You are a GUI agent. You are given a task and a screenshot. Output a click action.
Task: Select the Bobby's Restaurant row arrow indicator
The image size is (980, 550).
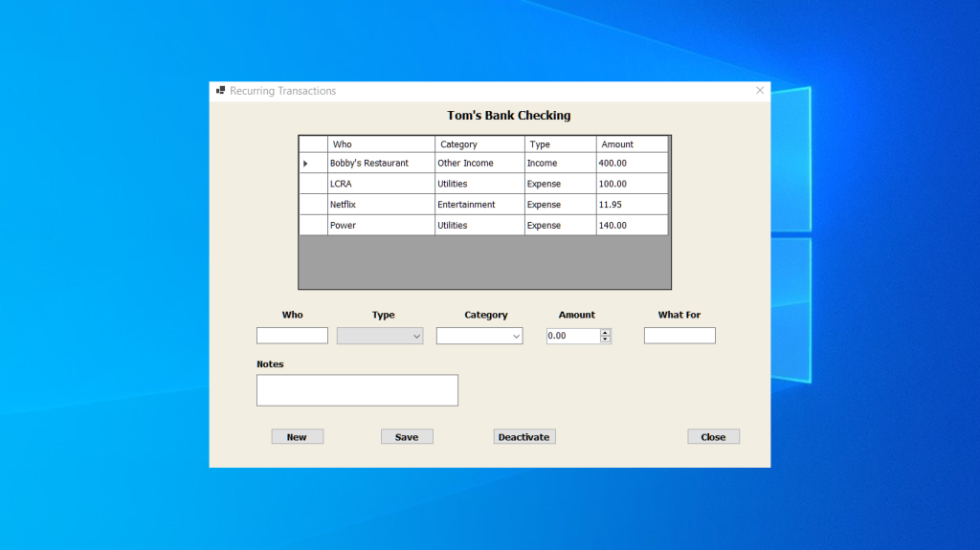[x=305, y=164]
